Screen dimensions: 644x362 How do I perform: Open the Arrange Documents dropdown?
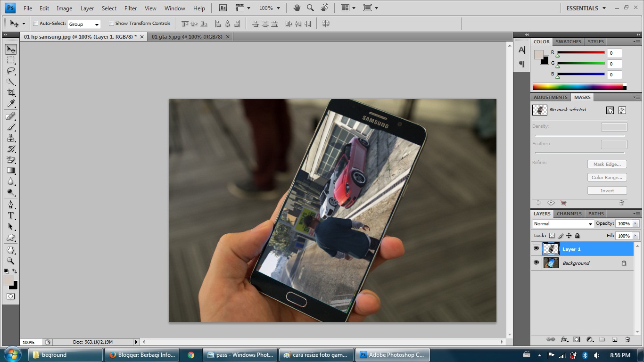[x=348, y=8]
